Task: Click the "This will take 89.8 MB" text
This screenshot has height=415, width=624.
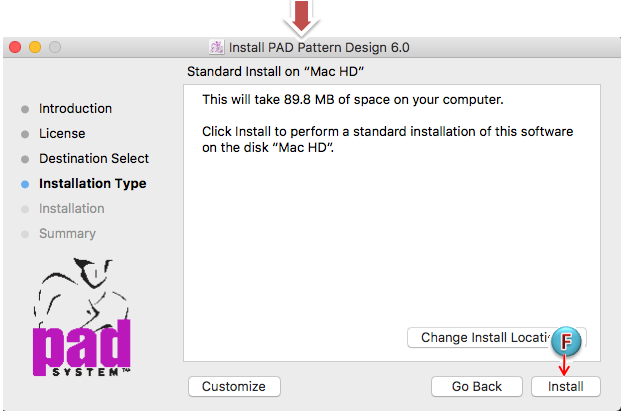Action: pyautogui.click(x=353, y=99)
